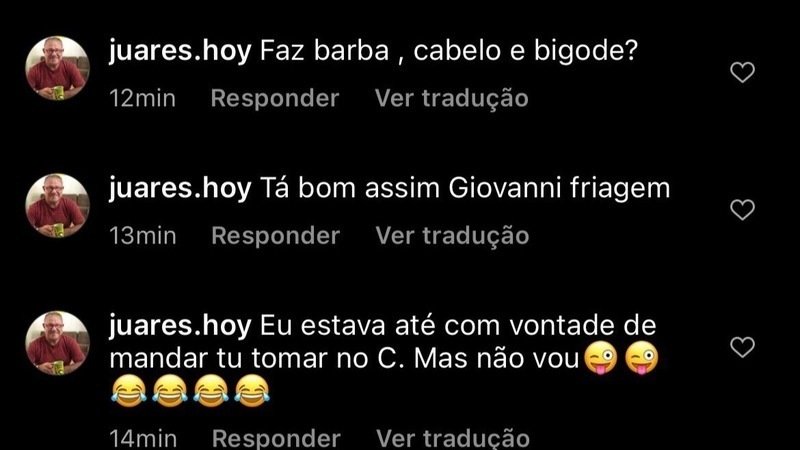Click Ver tradução under the 13min comment
Image resolution: width=800 pixels, height=450 pixels.
coord(452,236)
